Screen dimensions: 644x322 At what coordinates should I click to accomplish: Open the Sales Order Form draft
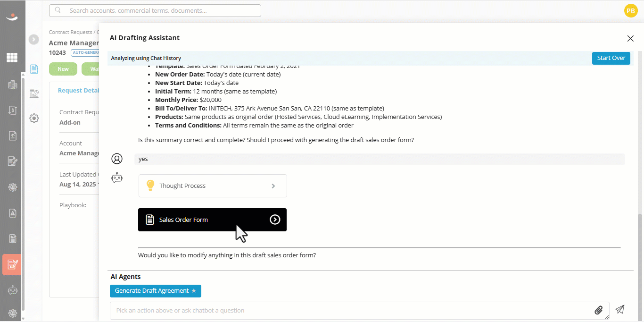212,220
